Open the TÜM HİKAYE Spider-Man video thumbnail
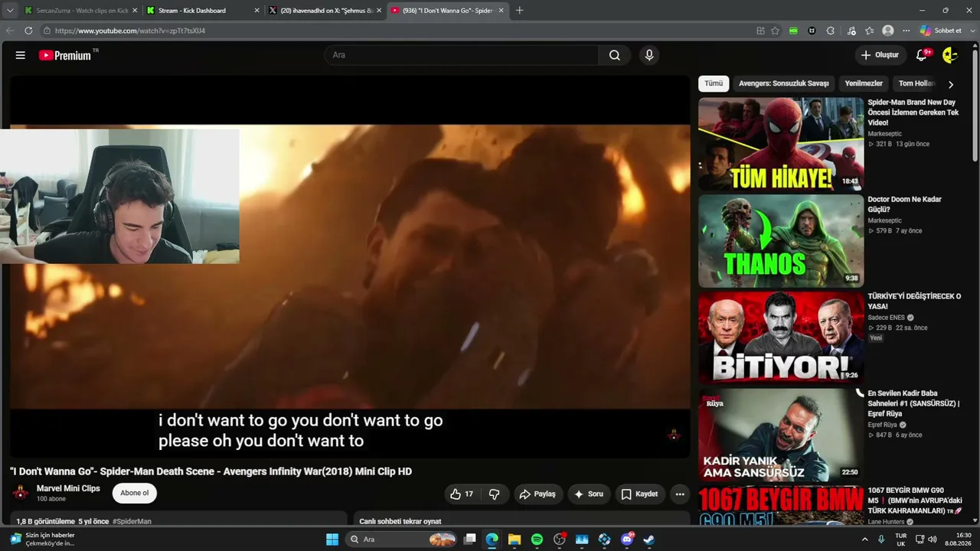This screenshot has height=551, width=980. (781, 143)
